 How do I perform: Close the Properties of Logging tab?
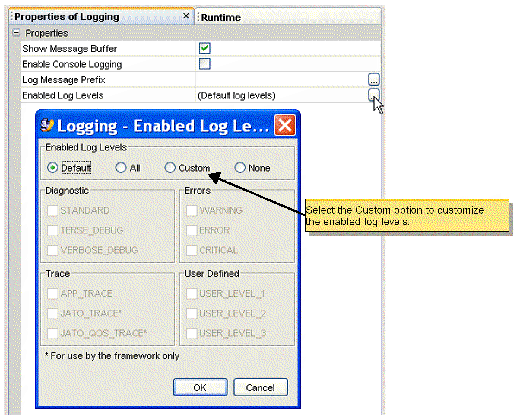(x=186, y=16)
